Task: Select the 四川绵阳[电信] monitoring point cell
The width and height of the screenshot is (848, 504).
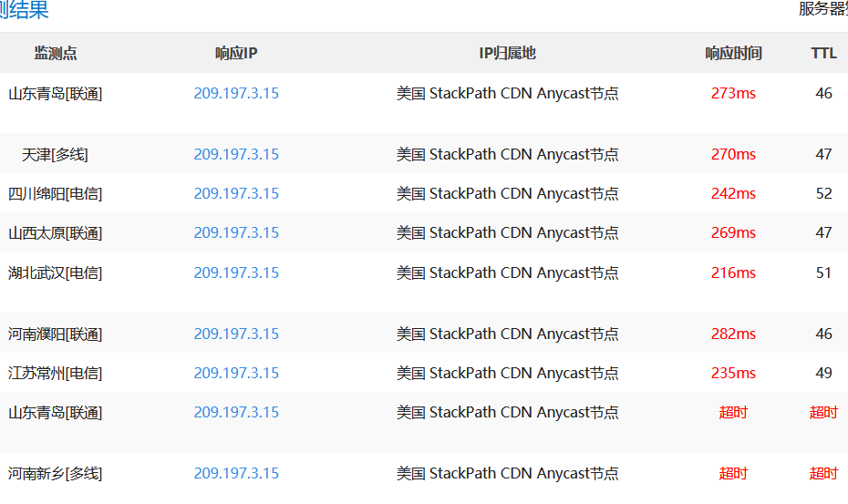Action: (x=56, y=193)
